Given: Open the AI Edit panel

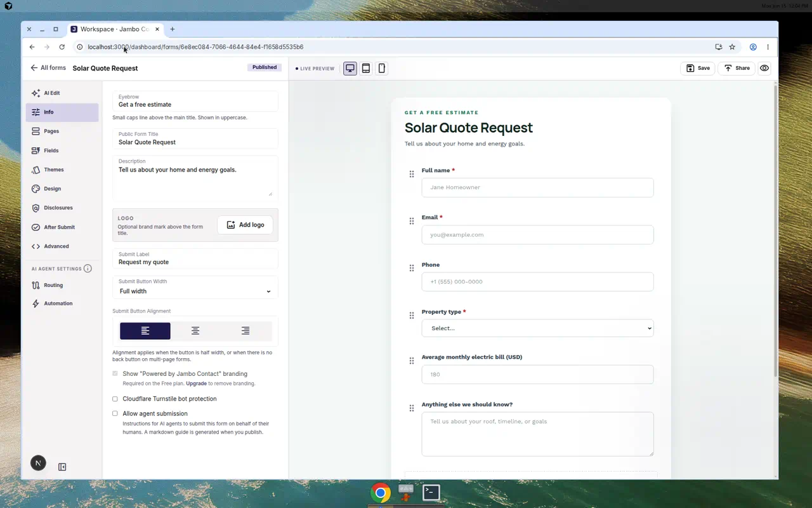Looking at the screenshot, I should pyautogui.click(x=62, y=93).
